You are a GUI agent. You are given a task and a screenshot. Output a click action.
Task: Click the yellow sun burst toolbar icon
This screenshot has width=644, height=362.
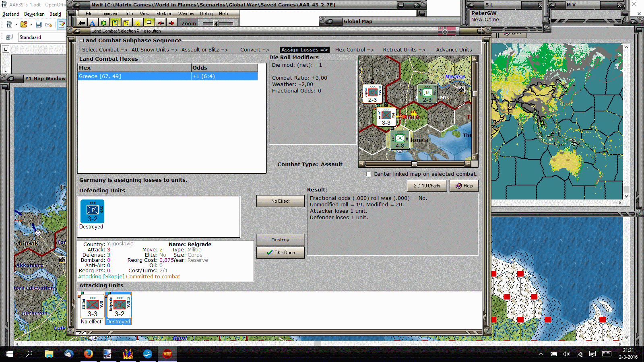(x=138, y=23)
